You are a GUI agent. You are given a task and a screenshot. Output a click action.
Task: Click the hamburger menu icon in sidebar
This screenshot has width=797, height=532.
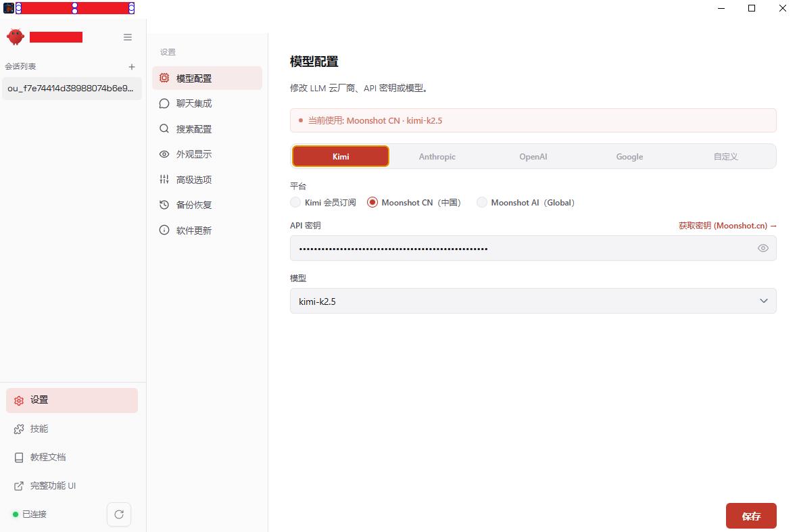click(x=128, y=37)
